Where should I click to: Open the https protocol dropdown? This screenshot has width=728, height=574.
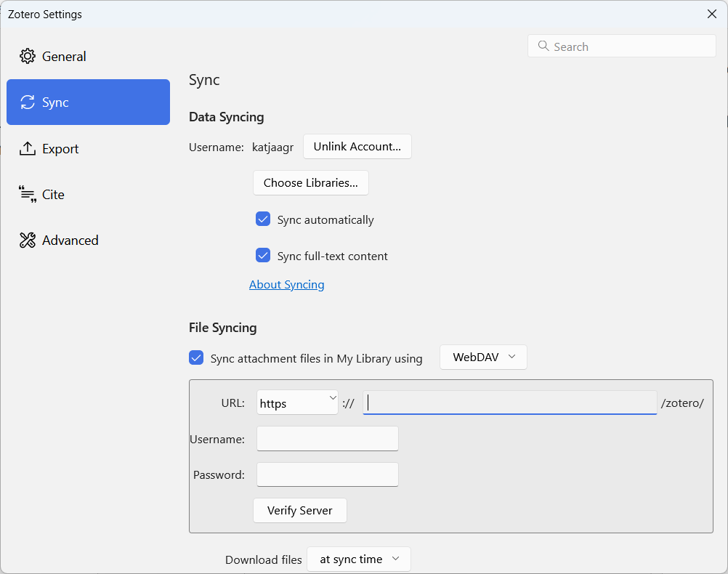297,403
